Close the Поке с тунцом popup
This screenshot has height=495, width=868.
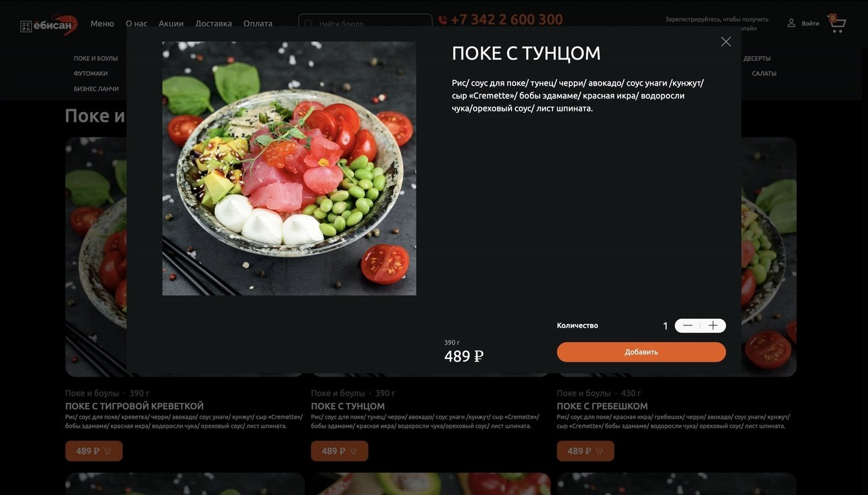[725, 41]
